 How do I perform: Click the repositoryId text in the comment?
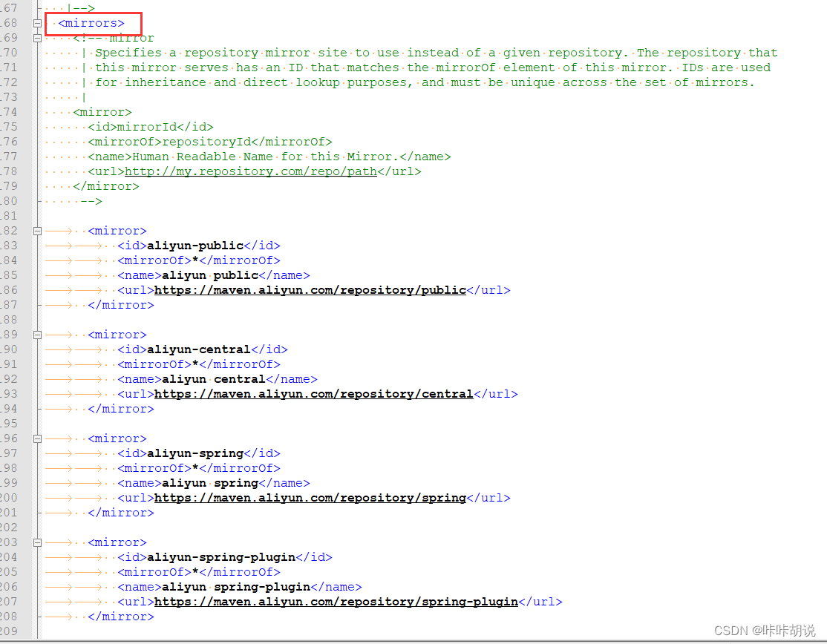coord(206,142)
